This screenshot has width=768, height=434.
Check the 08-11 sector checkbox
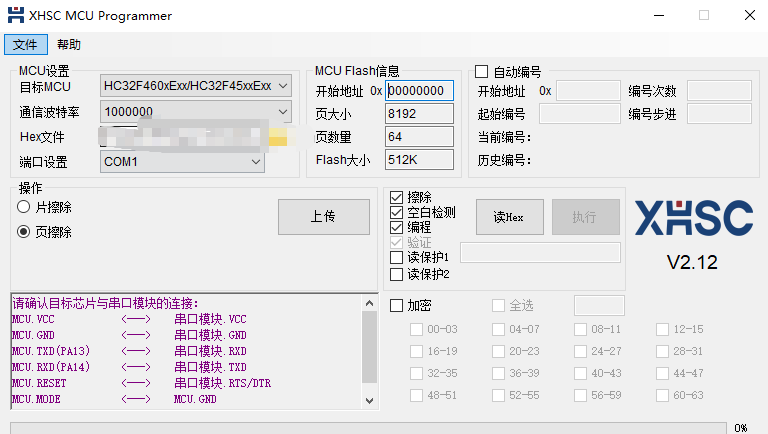[x=580, y=329]
